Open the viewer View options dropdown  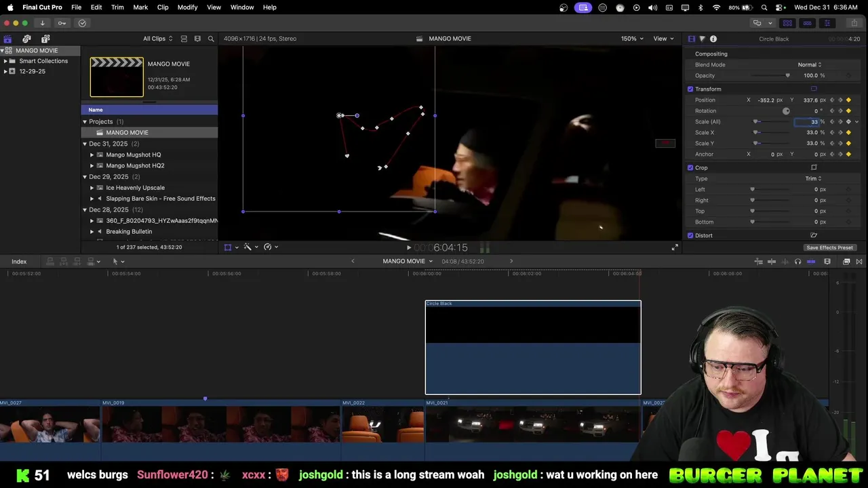[x=663, y=39]
